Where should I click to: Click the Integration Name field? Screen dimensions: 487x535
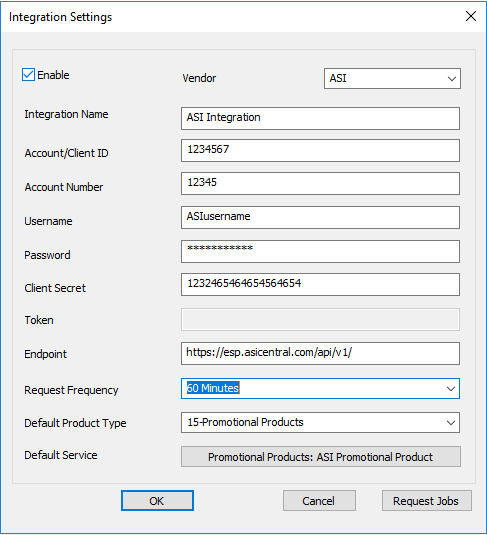point(320,118)
